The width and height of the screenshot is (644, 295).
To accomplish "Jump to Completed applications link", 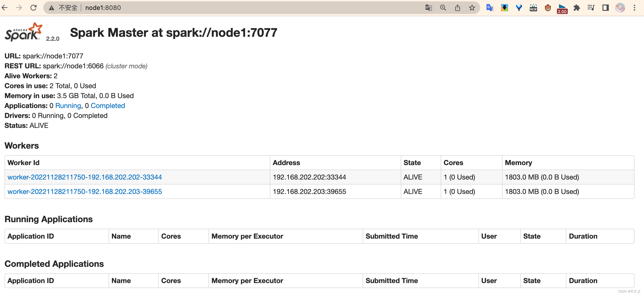I will point(107,106).
